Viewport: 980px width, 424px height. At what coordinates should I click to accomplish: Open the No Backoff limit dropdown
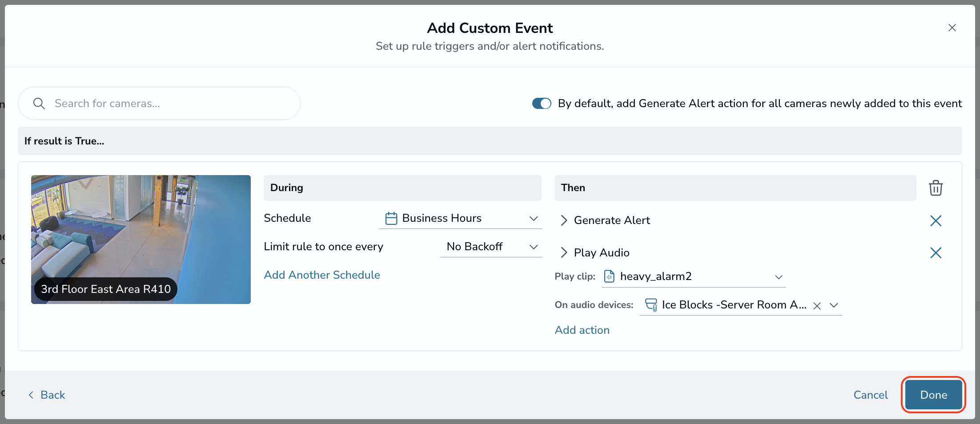click(491, 247)
